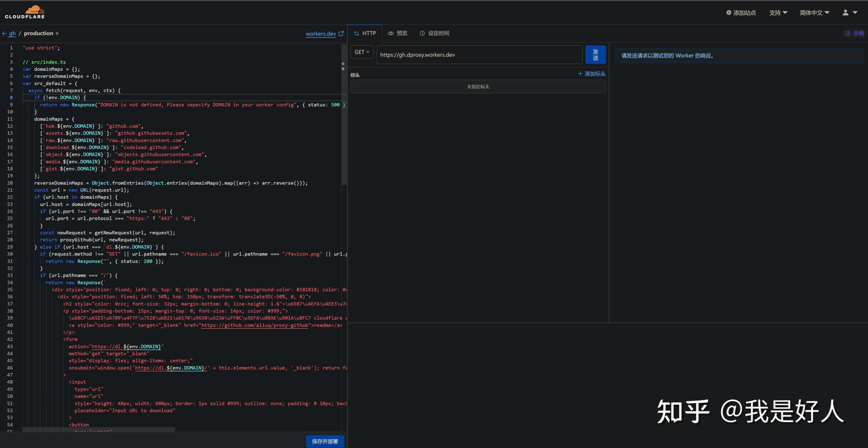
Task: Click the HTTP swap arrows icon
Action: (x=356, y=33)
